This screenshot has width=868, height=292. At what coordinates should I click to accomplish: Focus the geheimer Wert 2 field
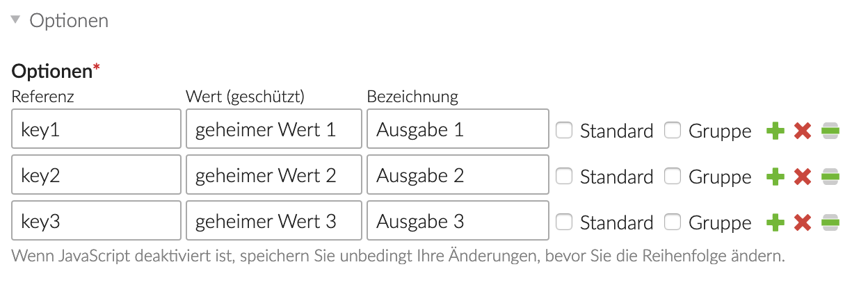pyautogui.click(x=274, y=176)
